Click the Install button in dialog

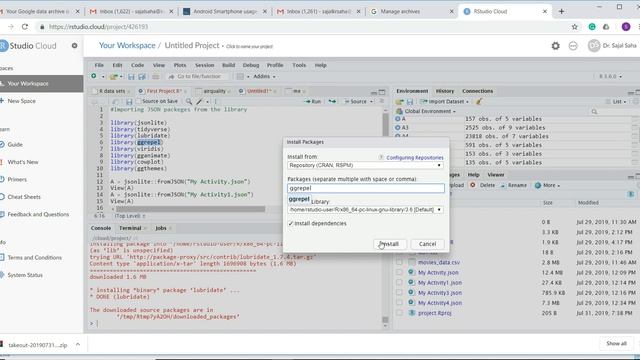click(389, 244)
